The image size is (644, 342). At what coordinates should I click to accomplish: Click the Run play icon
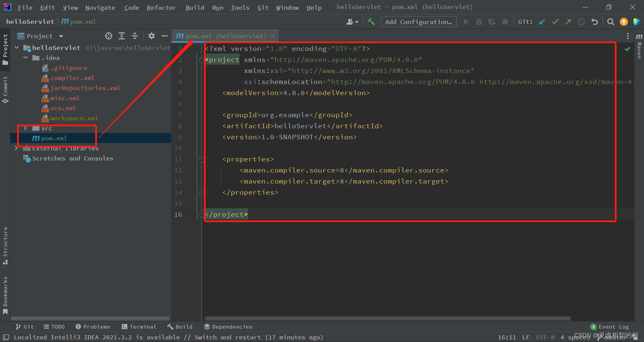(x=466, y=22)
